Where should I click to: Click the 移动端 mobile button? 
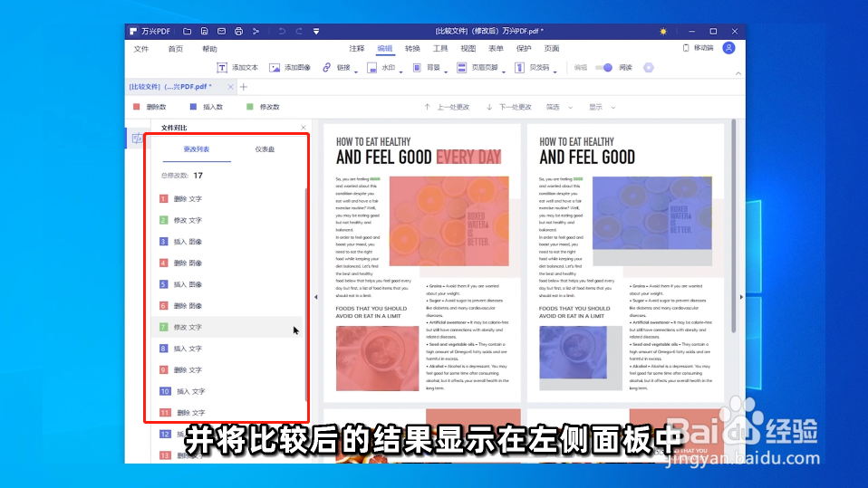click(698, 48)
